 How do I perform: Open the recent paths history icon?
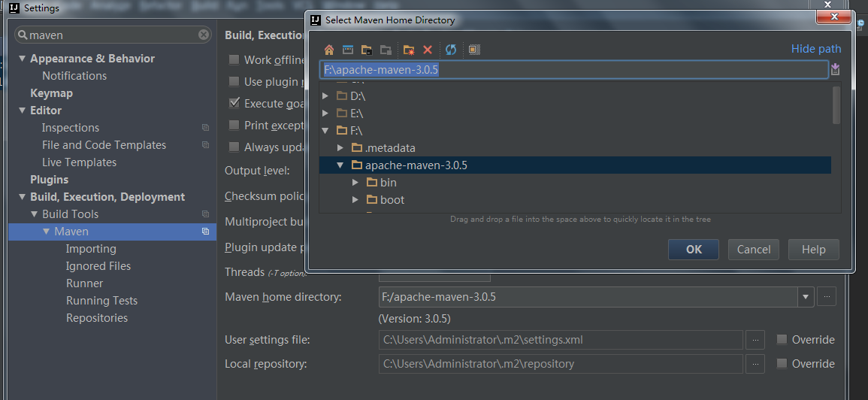tap(836, 69)
